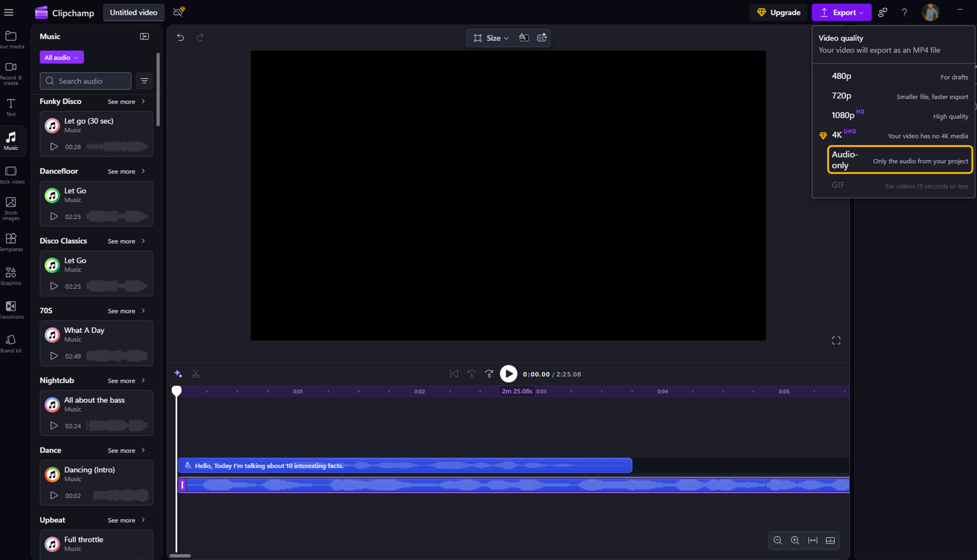
Task: Click the Search audio field
Action: pos(85,81)
